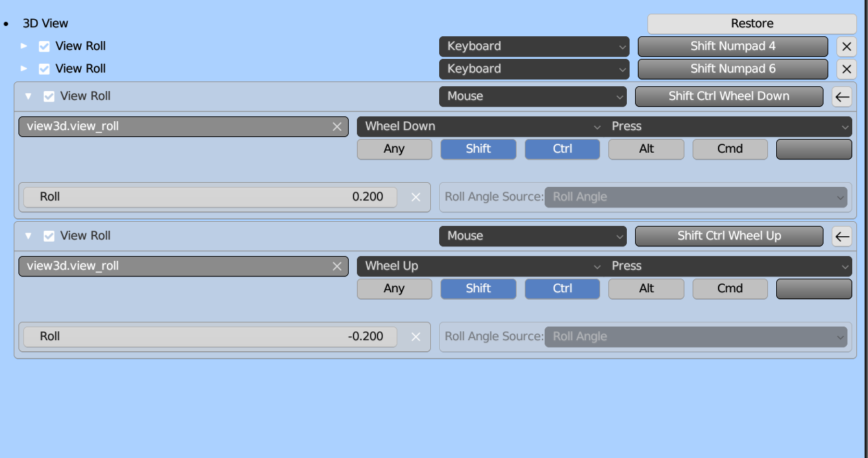Reset the Roll 0.200 value with X

tap(415, 197)
